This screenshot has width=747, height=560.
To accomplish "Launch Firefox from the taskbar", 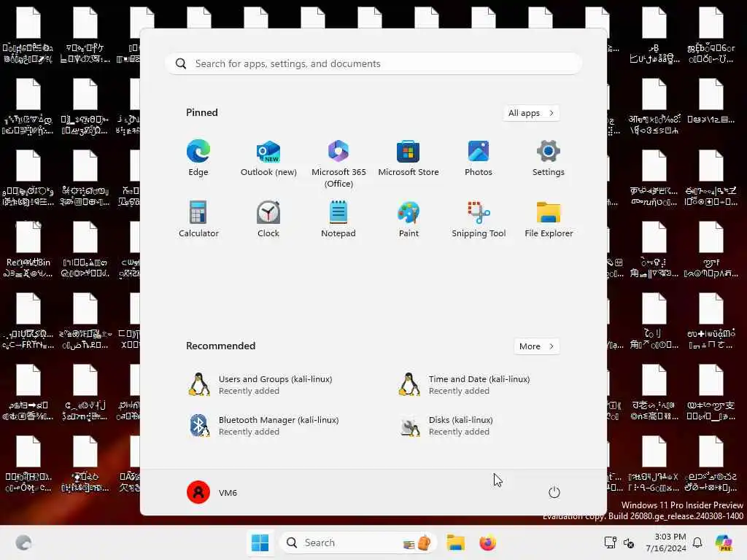I will [x=487, y=542].
